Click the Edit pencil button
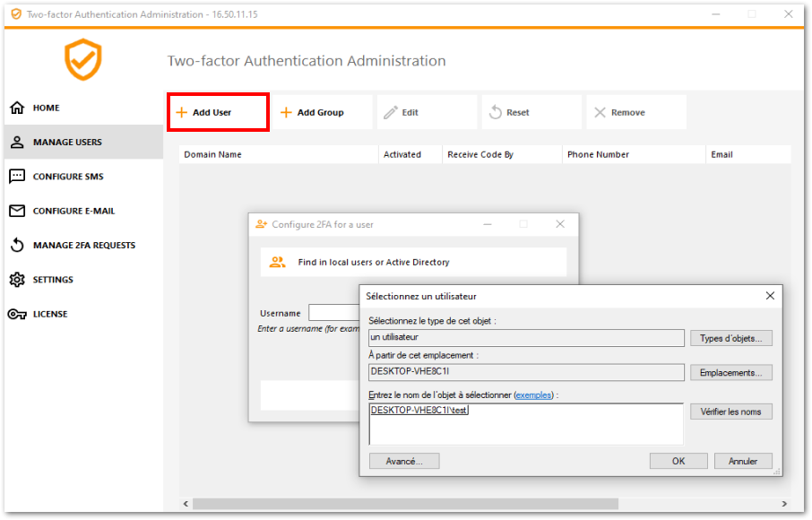812x520 pixels. click(402, 113)
